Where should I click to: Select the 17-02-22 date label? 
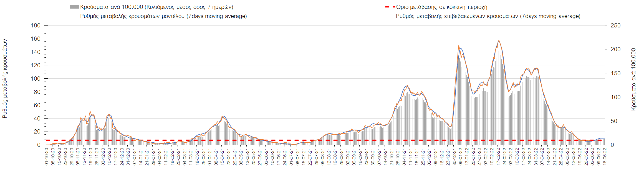[x=498, y=156]
